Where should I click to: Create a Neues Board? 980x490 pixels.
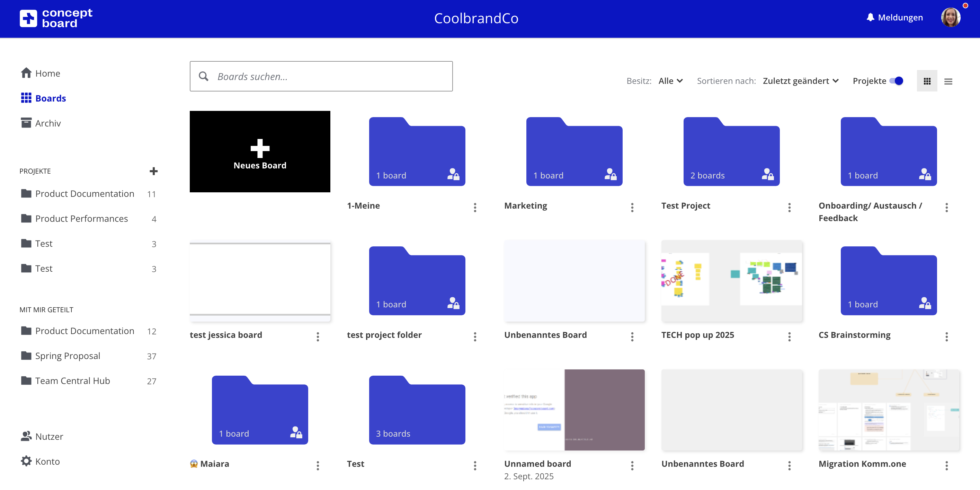point(260,151)
